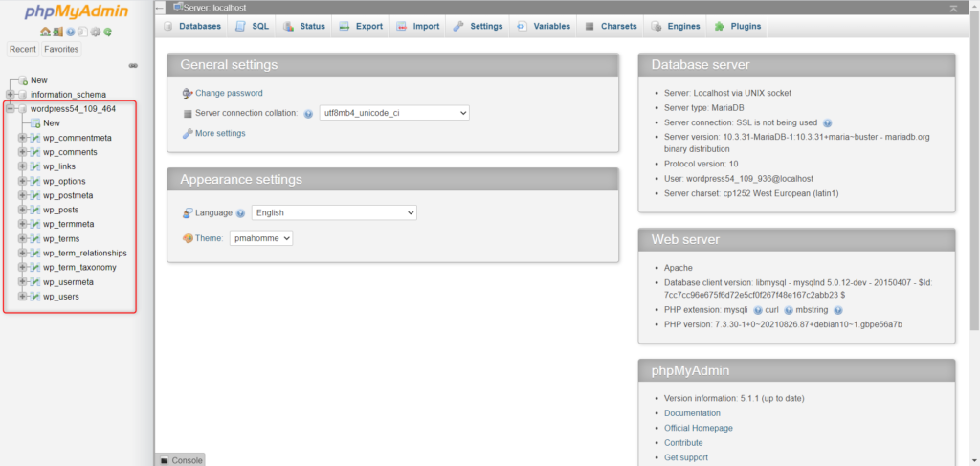Open phpMyAdmin documentation question-mark icon in sidebar

pyautogui.click(x=71, y=32)
